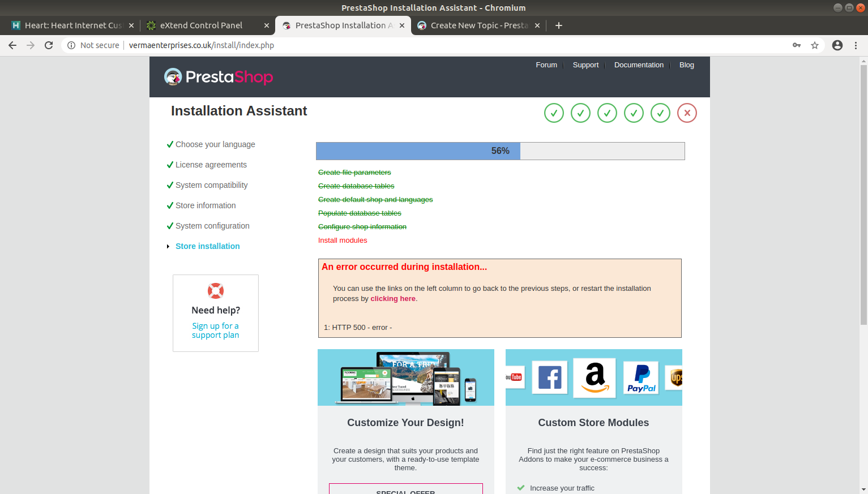Click the Increase your traffic bullet
Image resolution: width=868 pixels, height=494 pixels.
click(x=562, y=488)
